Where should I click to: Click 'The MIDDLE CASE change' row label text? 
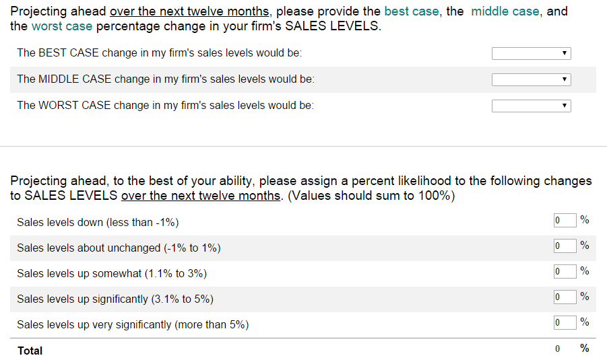tap(166, 79)
